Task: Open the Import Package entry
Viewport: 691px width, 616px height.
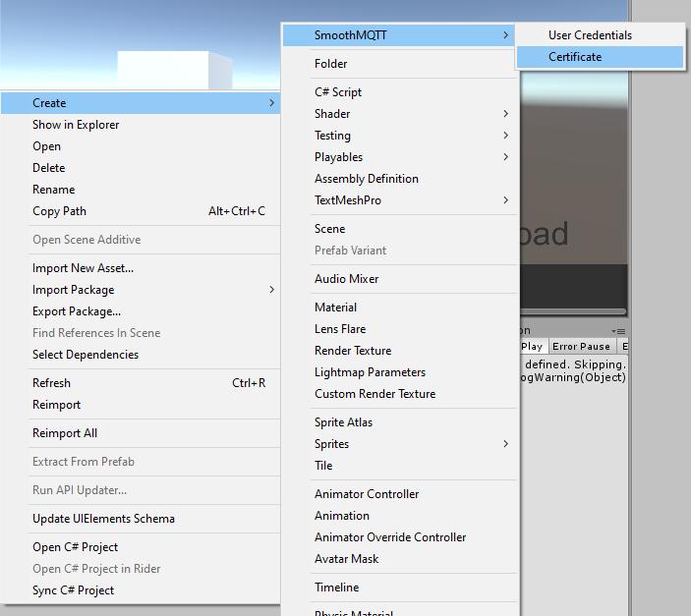Action: (x=141, y=290)
